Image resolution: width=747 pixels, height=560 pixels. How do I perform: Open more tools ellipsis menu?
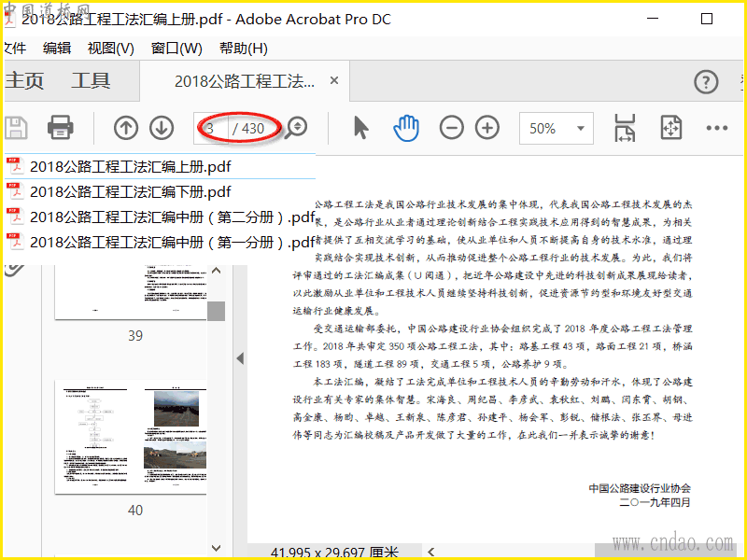coord(716,128)
